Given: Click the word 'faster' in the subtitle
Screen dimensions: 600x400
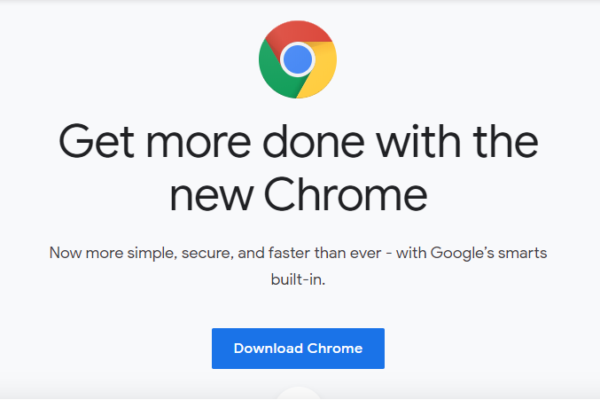Looking at the screenshot, I should click(x=289, y=253).
